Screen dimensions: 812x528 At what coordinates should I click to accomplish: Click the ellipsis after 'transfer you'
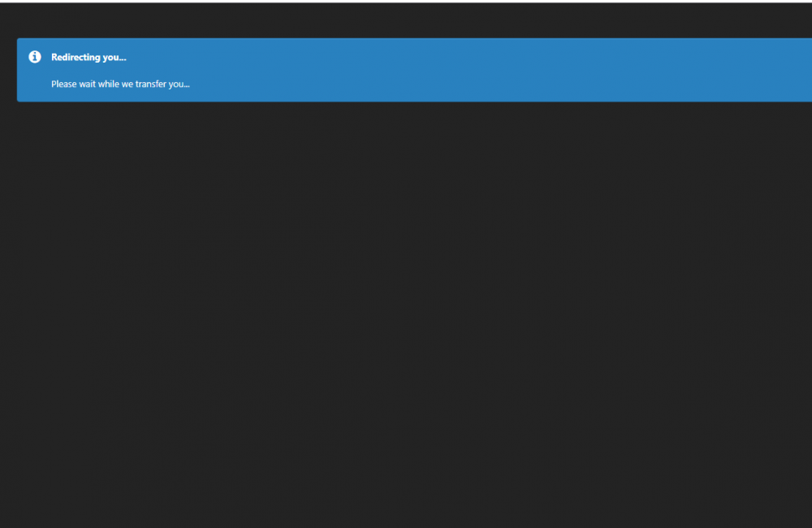pos(188,84)
